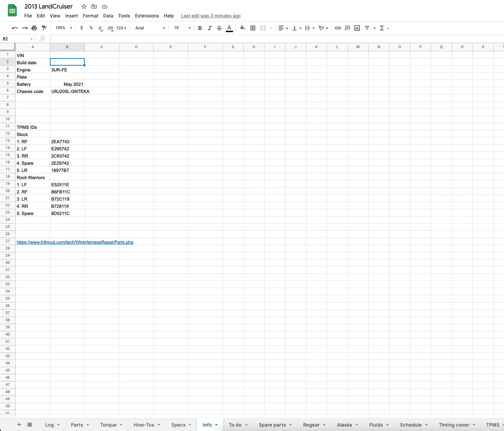Switch to the Spare parts sheet tab

click(x=272, y=425)
